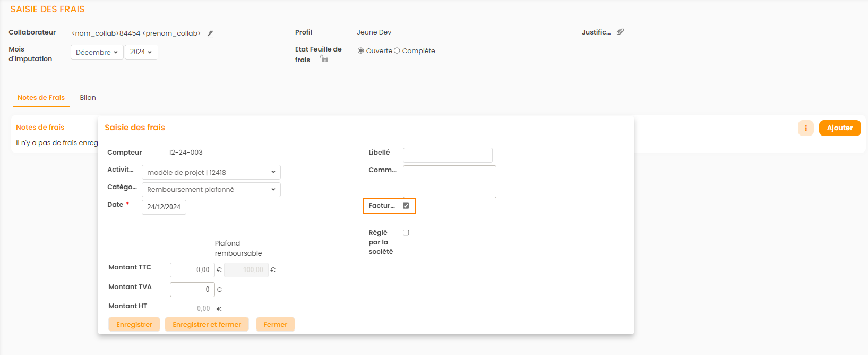Open the three-dot options menu
Image resolution: width=868 pixels, height=355 pixels.
(805, 128)
